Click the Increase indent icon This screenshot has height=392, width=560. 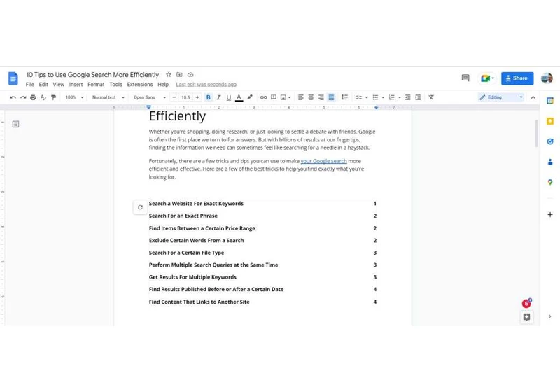(x=418, y=97)
